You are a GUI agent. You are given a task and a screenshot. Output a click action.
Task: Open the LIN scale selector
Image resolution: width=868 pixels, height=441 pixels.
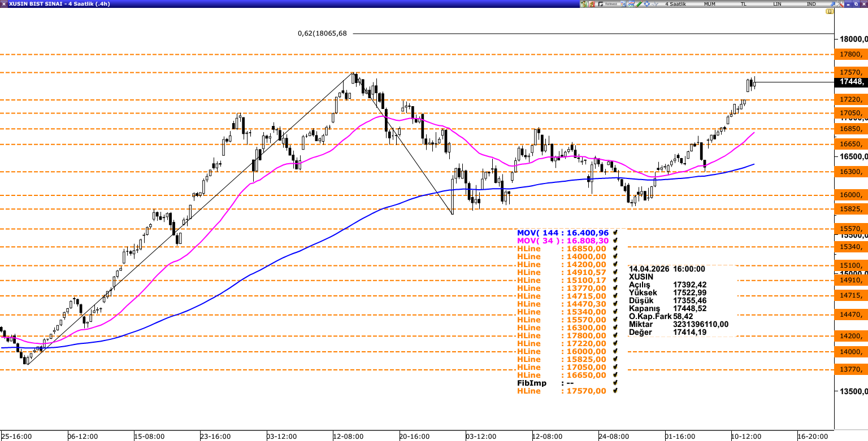(778, 4)
